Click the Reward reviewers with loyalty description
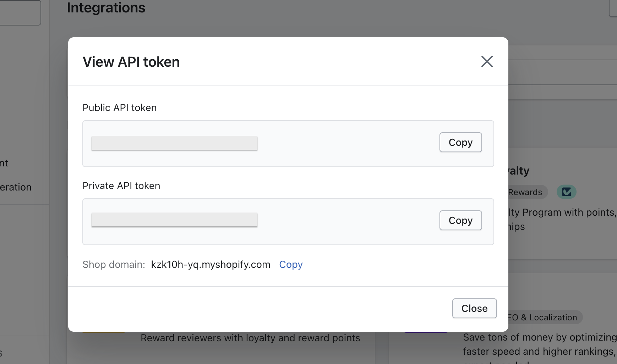 (250, 338)
